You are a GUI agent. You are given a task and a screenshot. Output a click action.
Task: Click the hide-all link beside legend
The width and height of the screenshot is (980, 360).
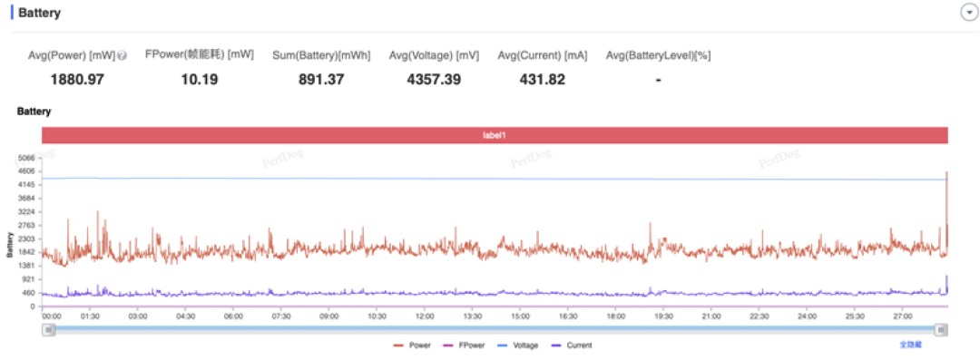tap(911, 345)
